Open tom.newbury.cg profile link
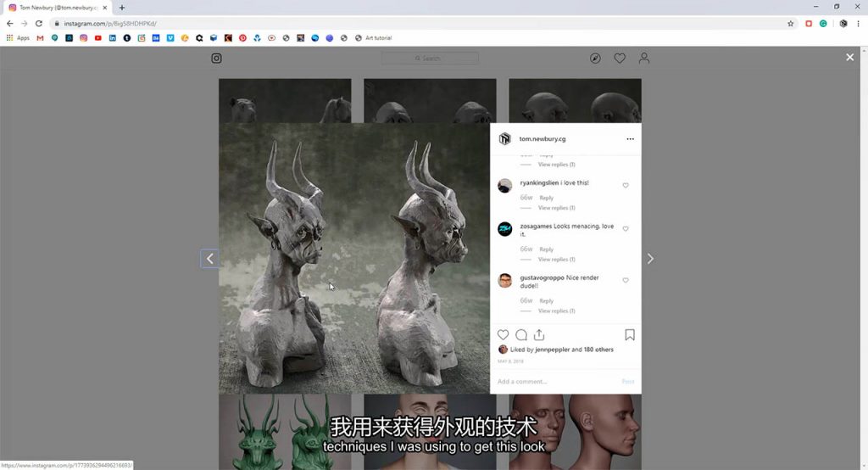The height and width of the screenshot is (470, 868). tap(542, 139)
